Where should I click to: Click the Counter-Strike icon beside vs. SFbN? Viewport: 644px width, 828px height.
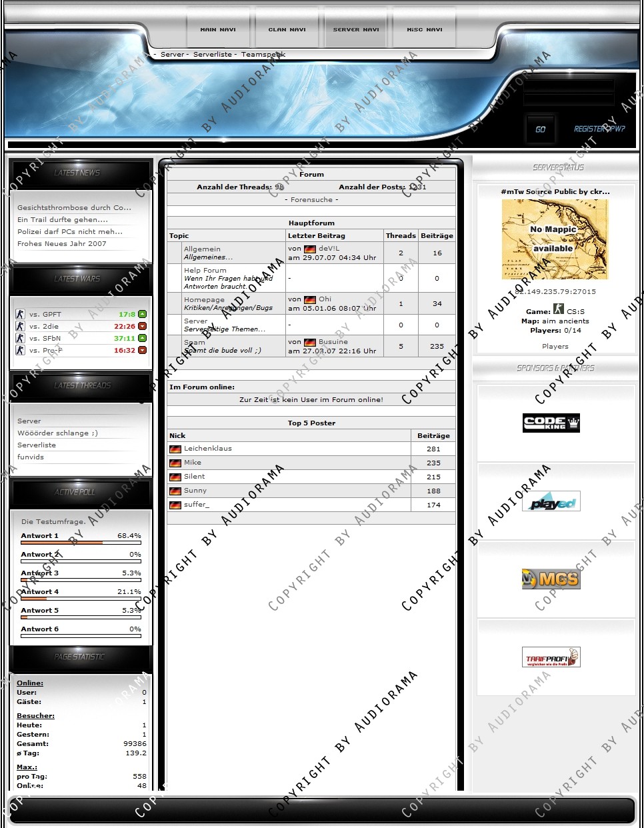(20, 338)
